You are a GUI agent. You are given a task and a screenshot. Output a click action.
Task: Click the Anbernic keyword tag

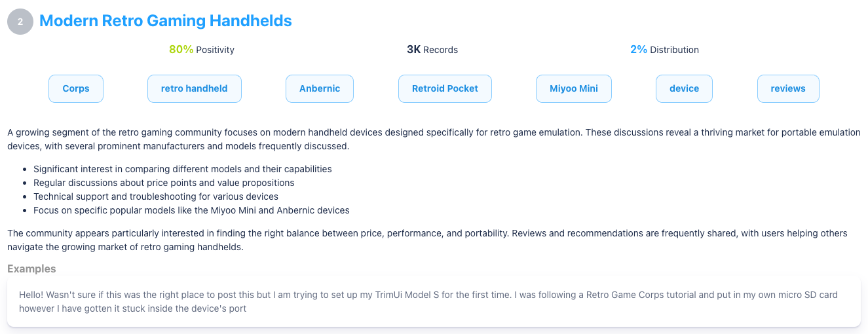coord(320,88)
